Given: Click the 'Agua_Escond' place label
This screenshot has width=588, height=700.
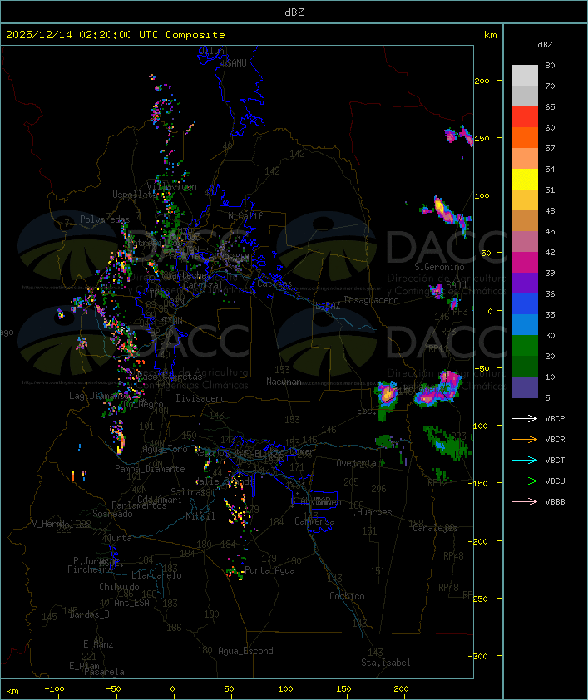Looking at the screenshot, I should (245, 651).
